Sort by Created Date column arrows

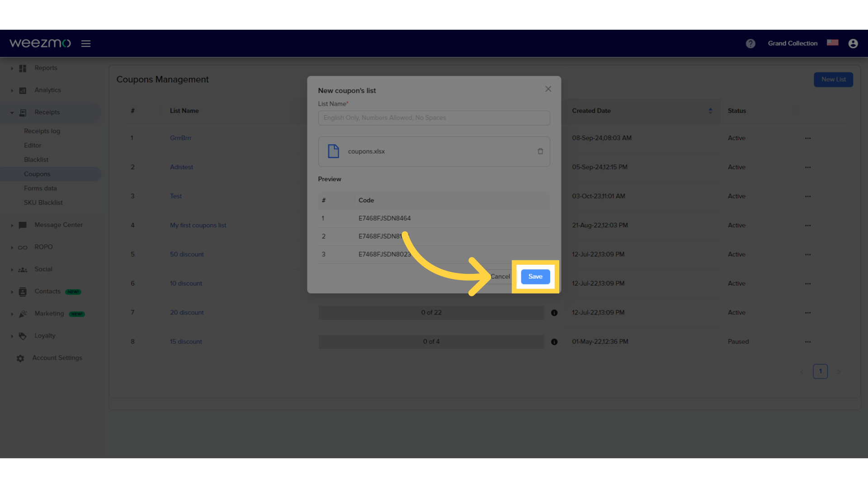coord(710,111)
